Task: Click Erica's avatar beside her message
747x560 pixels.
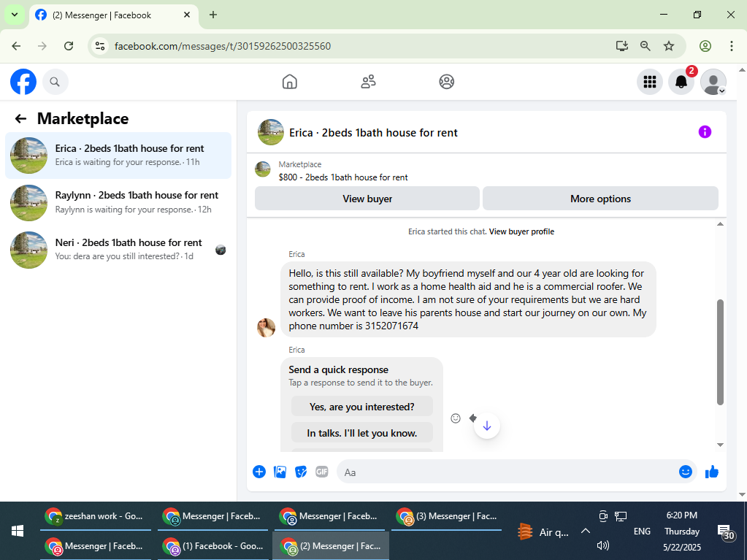Action: (267, 328)
